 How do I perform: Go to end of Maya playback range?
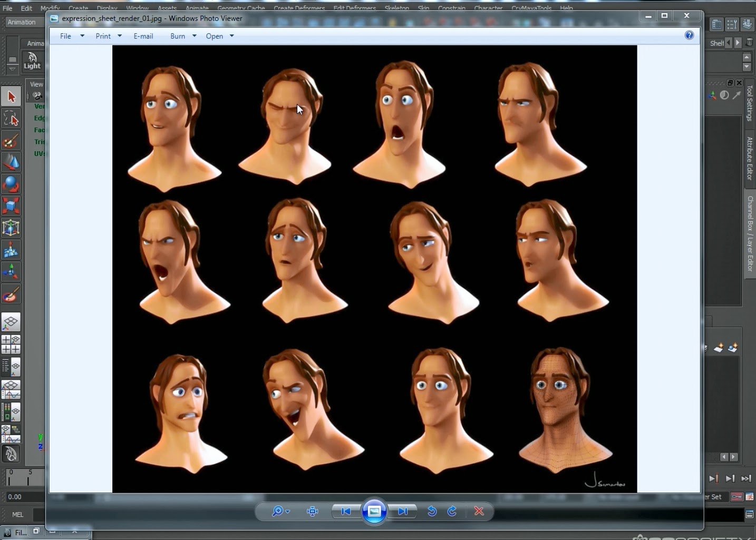[x=746, y=478]
